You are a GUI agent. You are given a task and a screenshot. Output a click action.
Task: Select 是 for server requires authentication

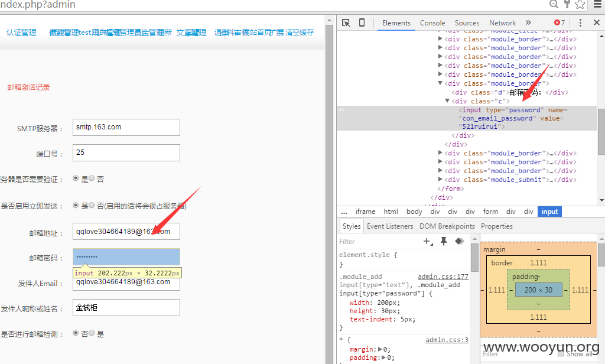(76, 178)
